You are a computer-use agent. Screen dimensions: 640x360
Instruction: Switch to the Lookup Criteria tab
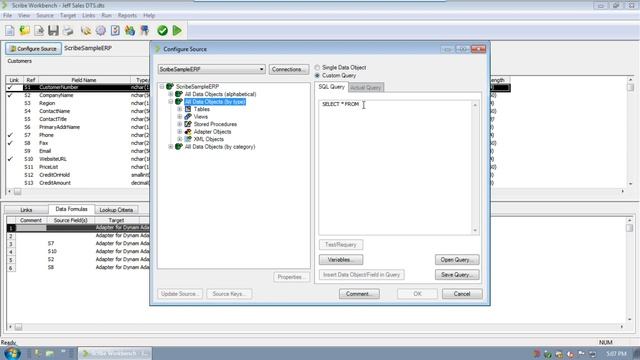116,210
